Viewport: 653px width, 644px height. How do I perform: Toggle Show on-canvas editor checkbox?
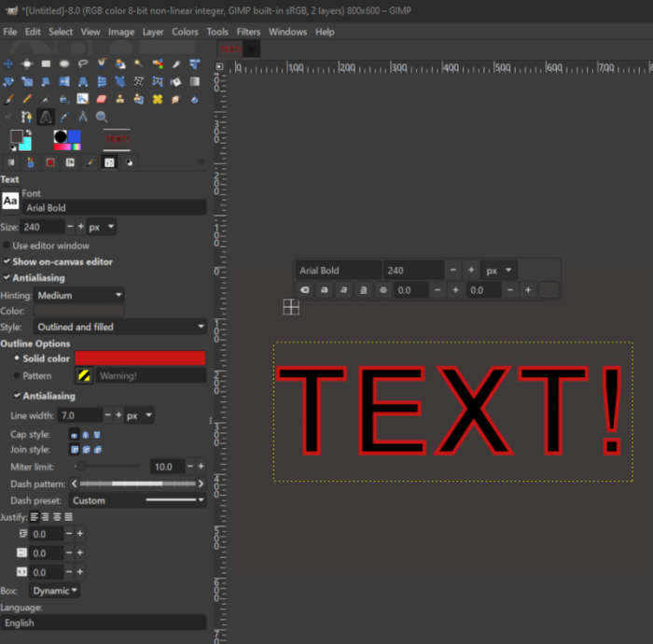pos(7,261)
